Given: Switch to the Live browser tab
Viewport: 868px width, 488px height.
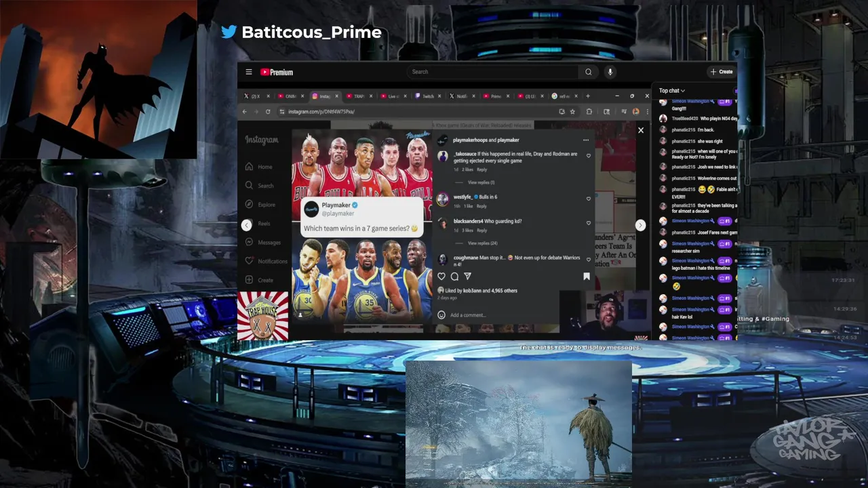Looking at the screenshot, I should coord(394,96).
